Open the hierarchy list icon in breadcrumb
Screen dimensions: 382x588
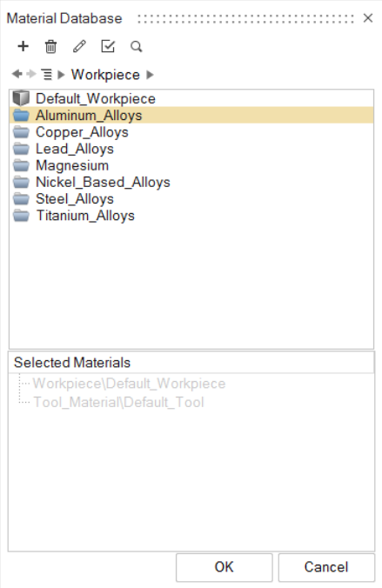pos(46,74)
